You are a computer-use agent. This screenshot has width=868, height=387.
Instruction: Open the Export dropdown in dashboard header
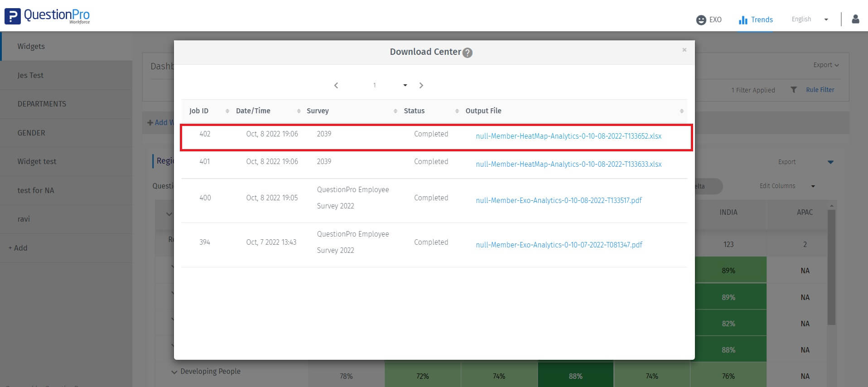(x=826, y=65)
